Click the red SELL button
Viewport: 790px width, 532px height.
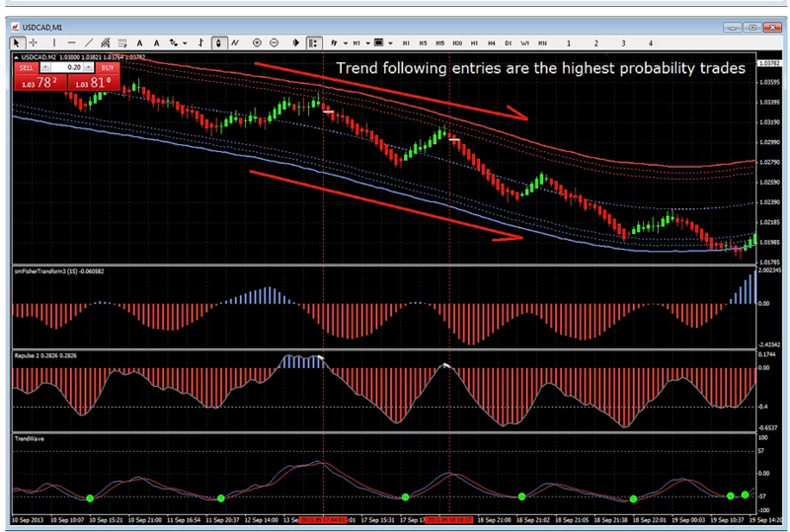coord(27,67)
